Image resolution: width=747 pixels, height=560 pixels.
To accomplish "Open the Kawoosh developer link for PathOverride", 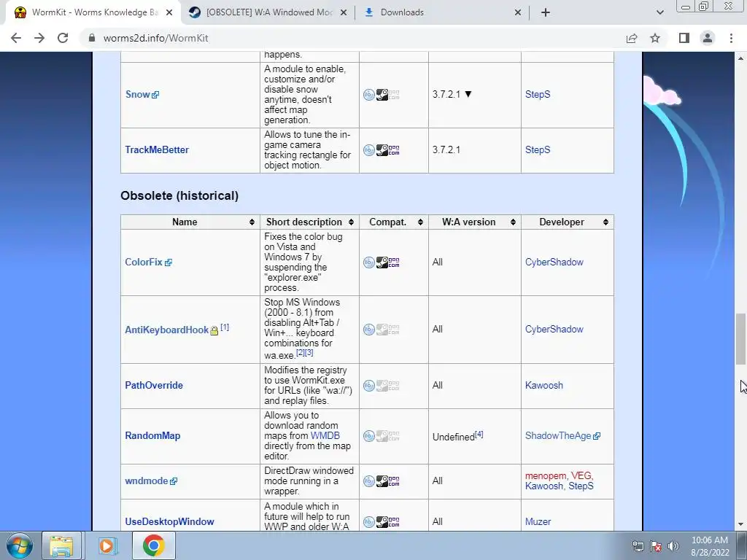I will tap(543, 385).
